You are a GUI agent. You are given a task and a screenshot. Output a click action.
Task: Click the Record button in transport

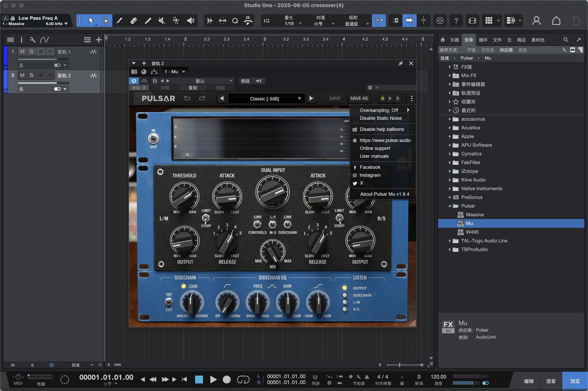click(226, 380)
